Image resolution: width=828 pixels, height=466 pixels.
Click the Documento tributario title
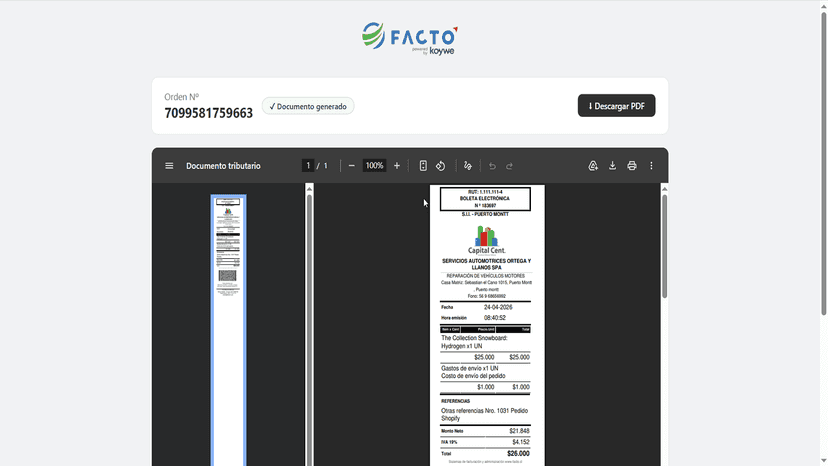(223, 166)
